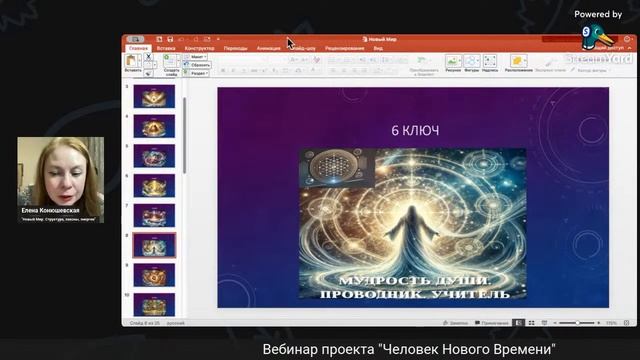The height and width of the screenshot is (360, 640).
Task: Open the Главная (Home) ribbon tab
Action: point(138,48)
